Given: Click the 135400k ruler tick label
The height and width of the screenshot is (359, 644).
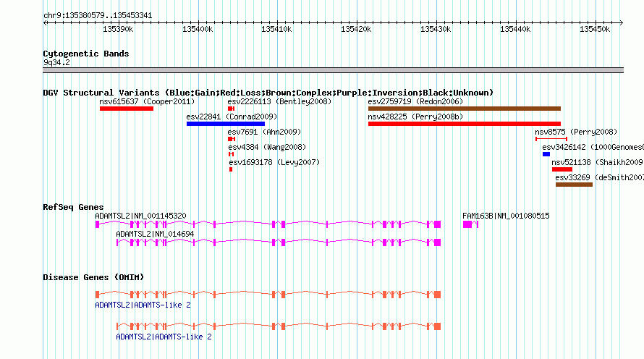Looking at the screenshot, I should click(198, 29).
